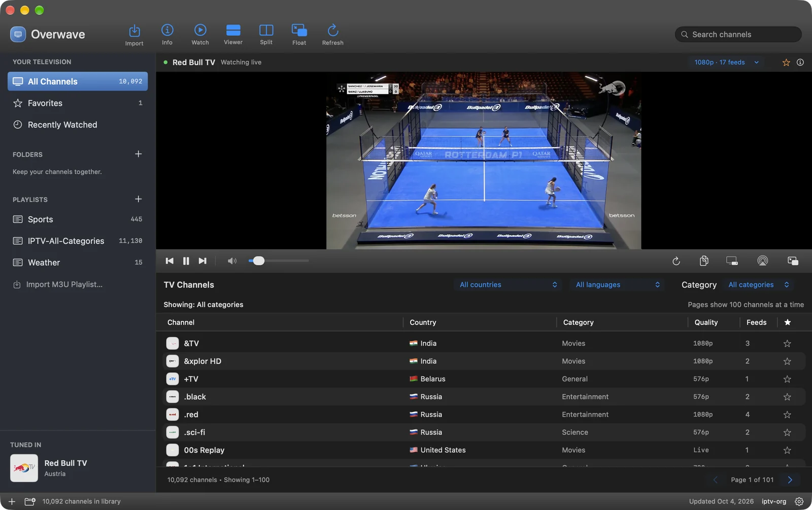
Task: Mute the player volume
Action: point(232,261)
